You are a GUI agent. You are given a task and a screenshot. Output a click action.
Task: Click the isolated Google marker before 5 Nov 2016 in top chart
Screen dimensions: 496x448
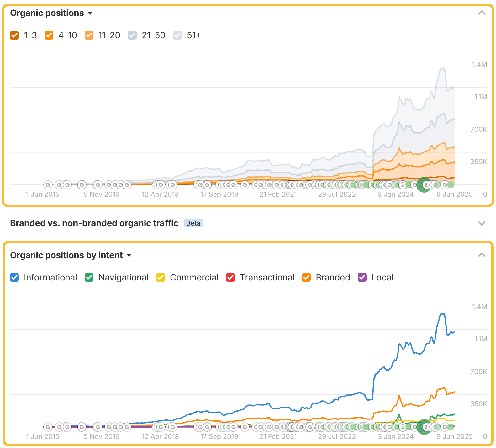(82, 185)
